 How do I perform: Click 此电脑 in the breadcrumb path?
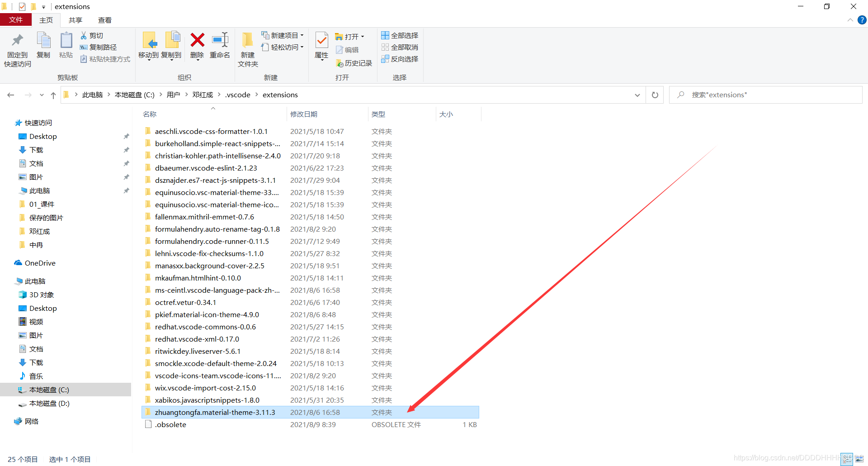pos(92,95)
